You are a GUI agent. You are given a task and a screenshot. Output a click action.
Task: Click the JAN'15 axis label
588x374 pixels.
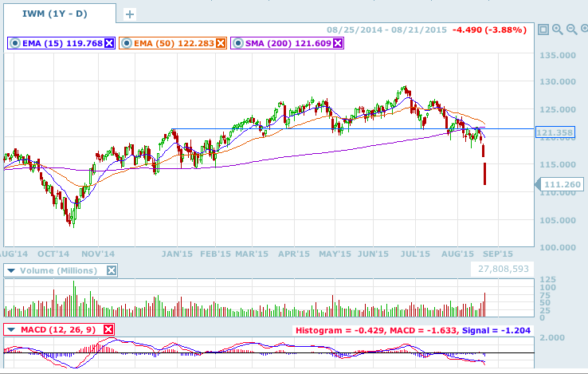[177, 254]
